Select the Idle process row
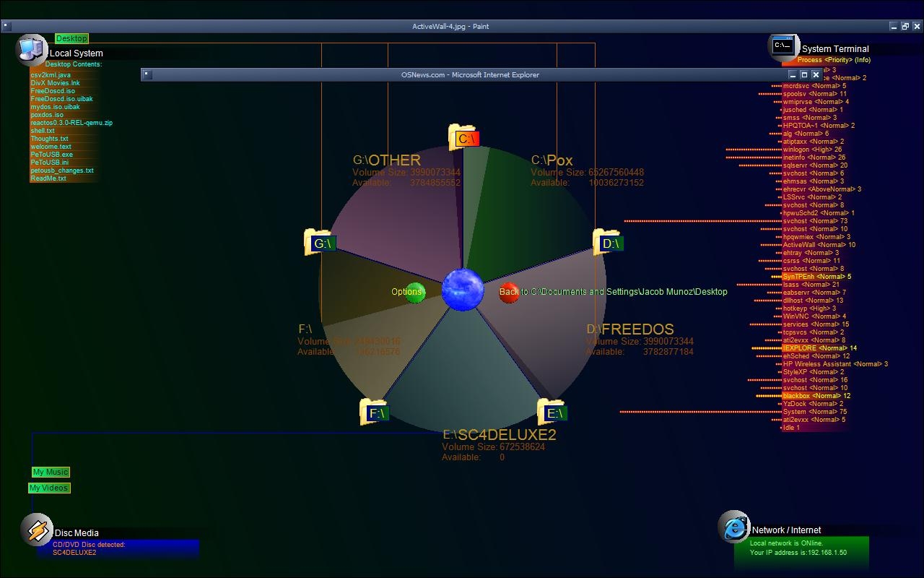The width and height of the screenshot is (924, 578). click(791, 428)
